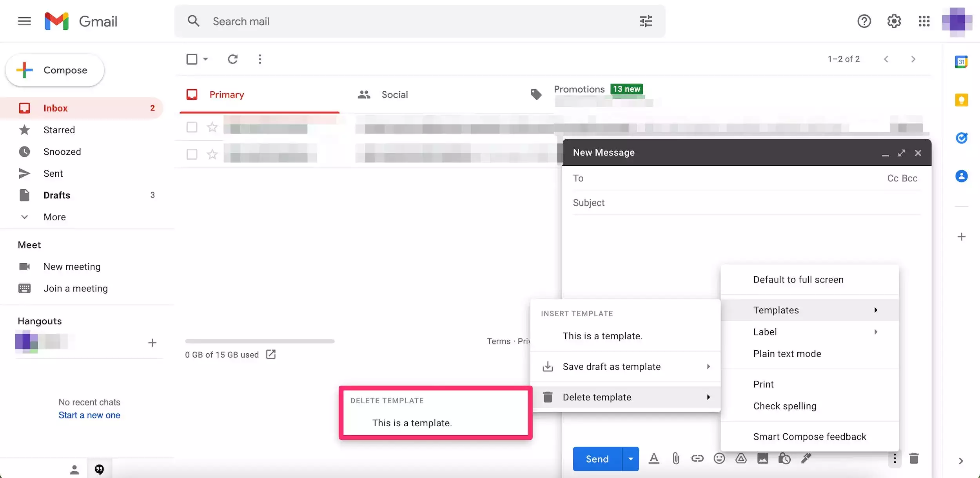Click the Start a new one link
Viewport: 980px width, 478px height.
(x=89, y=415)
